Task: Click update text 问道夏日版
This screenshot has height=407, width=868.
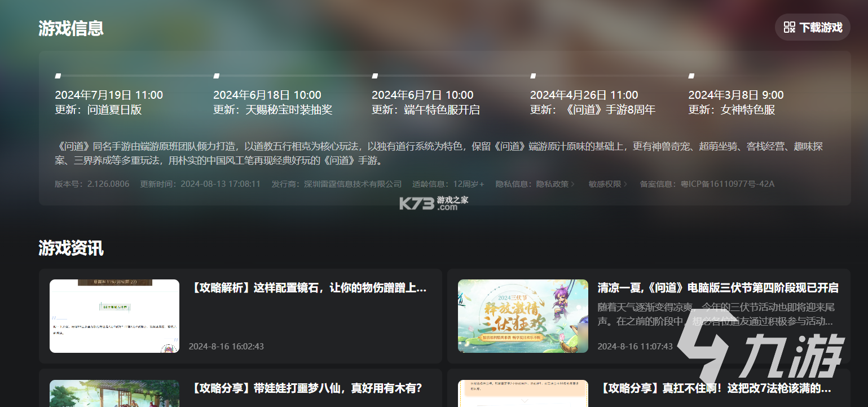Action: tap(114, 110)
